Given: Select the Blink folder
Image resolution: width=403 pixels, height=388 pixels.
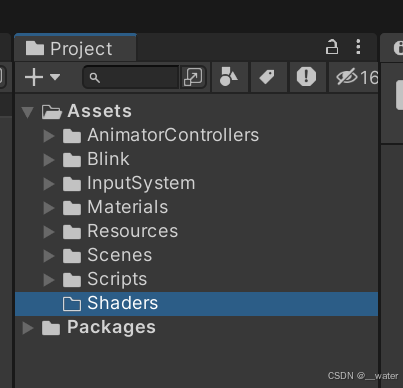Looking at the screenshot, I should [x=108, y=159].
